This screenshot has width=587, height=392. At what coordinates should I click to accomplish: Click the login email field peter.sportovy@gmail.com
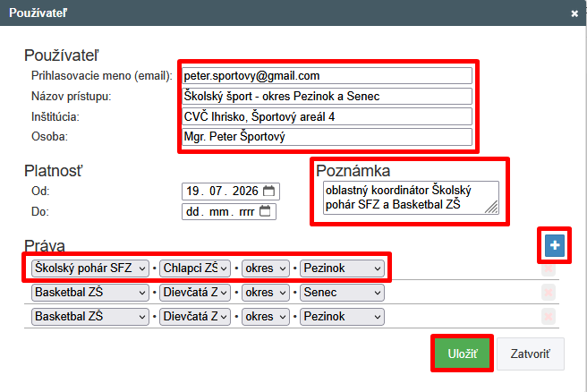pyautogui.click(x=327, y=76)
